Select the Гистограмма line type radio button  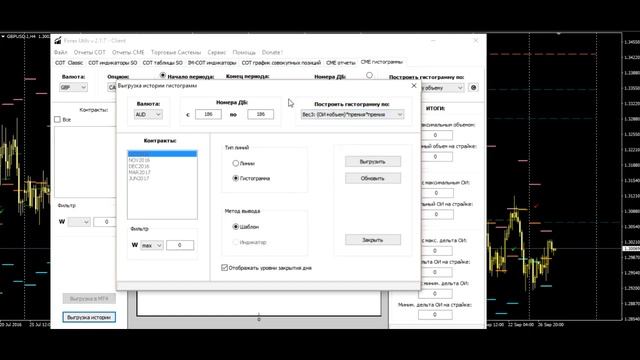[236, 178]
